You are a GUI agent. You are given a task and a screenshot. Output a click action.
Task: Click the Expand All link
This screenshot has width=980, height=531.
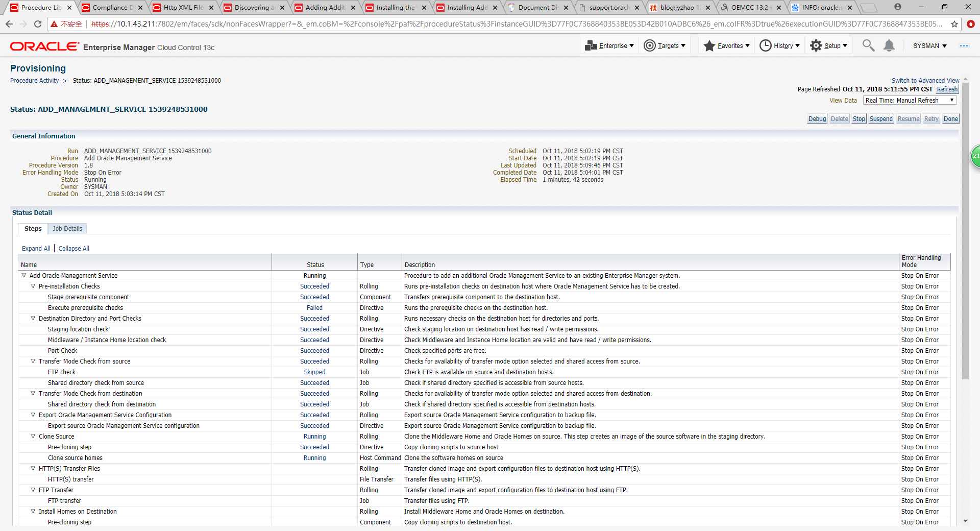tap(36, 249)
